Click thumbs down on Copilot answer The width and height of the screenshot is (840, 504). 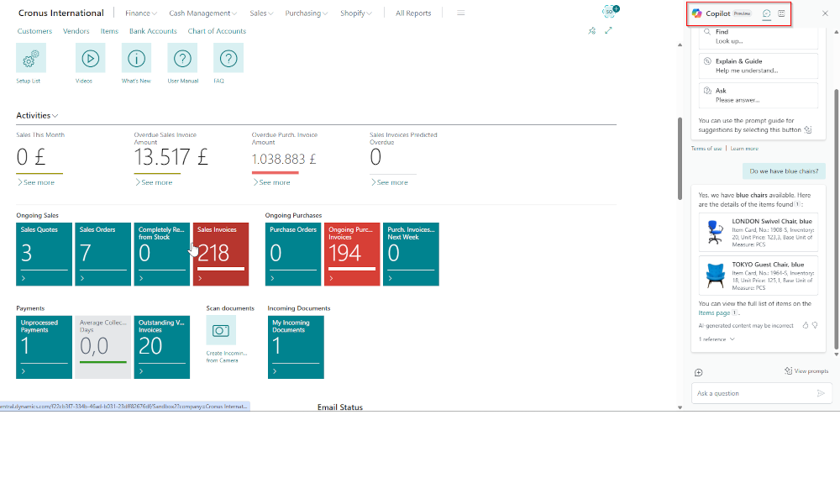[x=815, y=325]
